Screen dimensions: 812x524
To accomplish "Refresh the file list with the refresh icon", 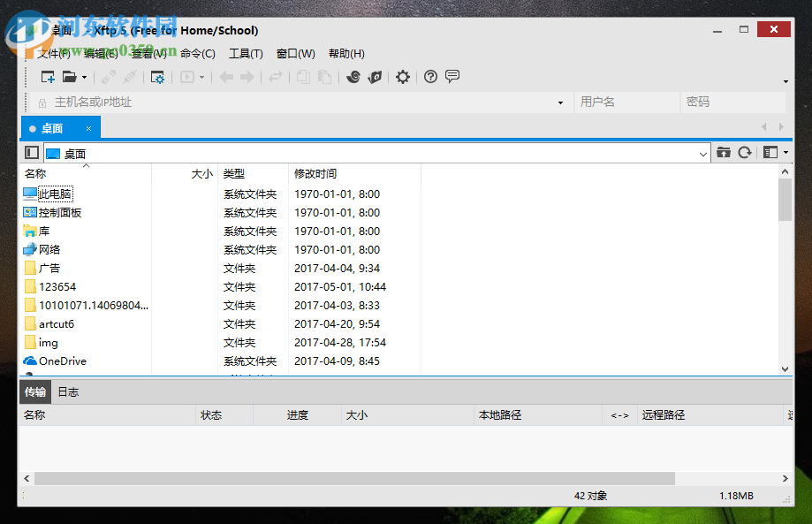I will pyautogui.click(x=744, y=152).
